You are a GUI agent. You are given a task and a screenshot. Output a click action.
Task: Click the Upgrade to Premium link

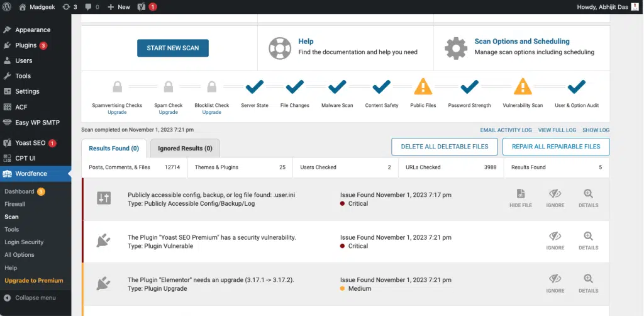click(x=34, y=281)
